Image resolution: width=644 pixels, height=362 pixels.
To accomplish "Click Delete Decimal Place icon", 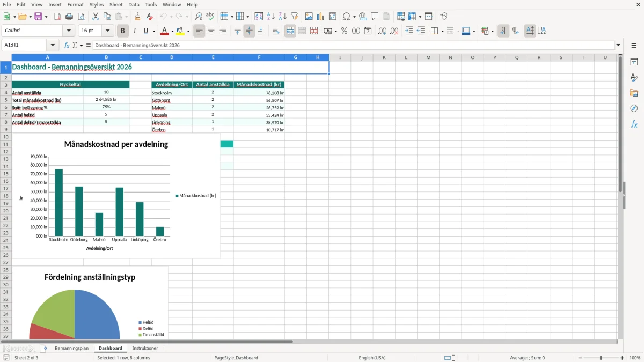I will click(394, 31).
